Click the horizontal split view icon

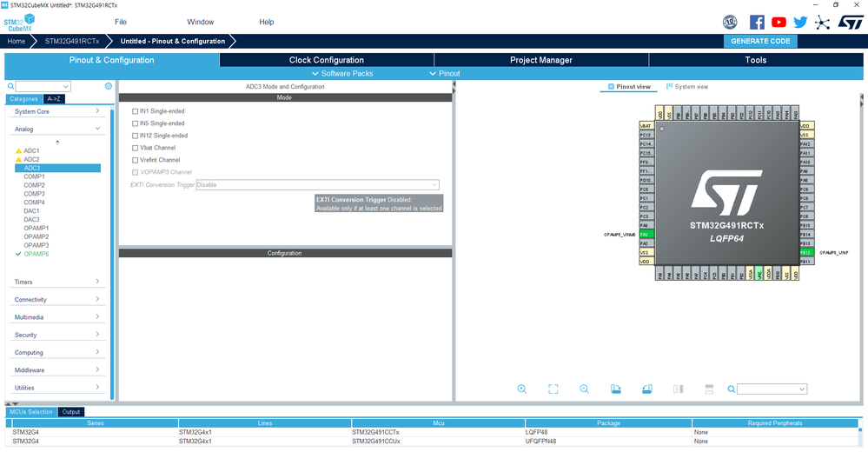709,389
